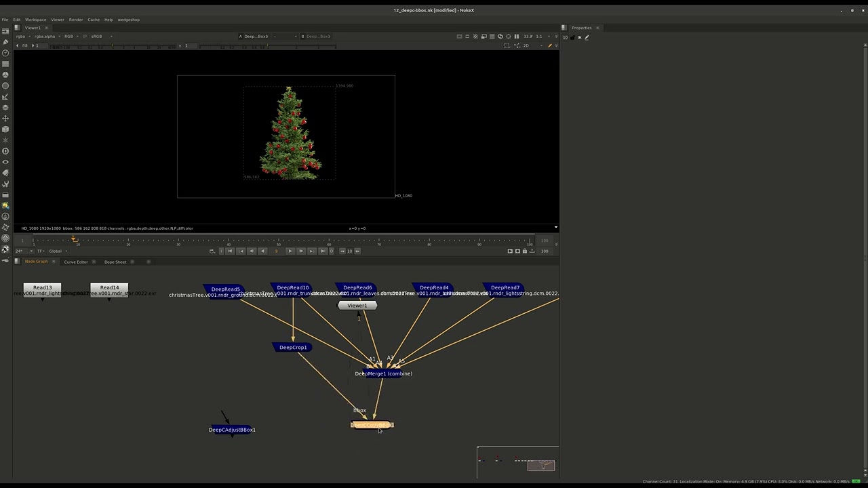Open the Color nodes toolbar icon

[5, 75]
